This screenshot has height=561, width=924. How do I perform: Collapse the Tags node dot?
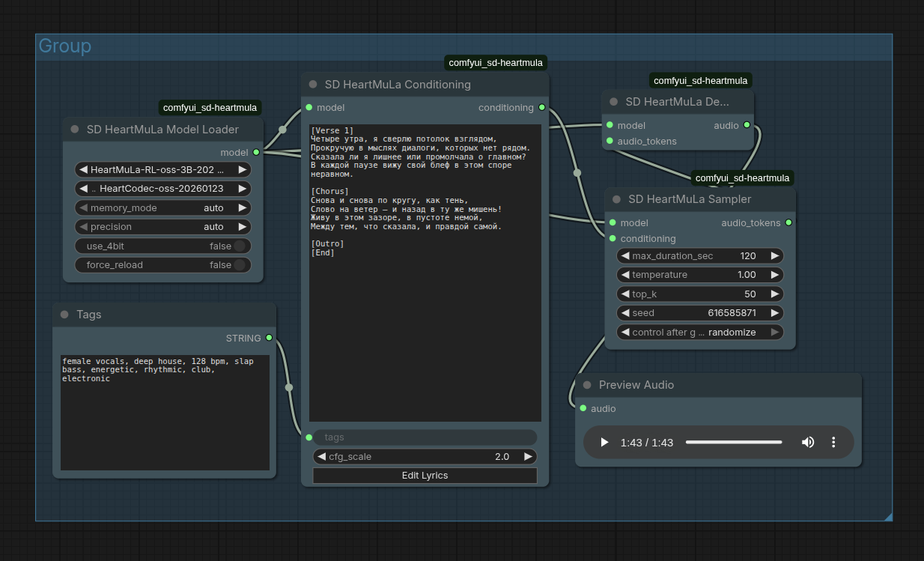64,315
